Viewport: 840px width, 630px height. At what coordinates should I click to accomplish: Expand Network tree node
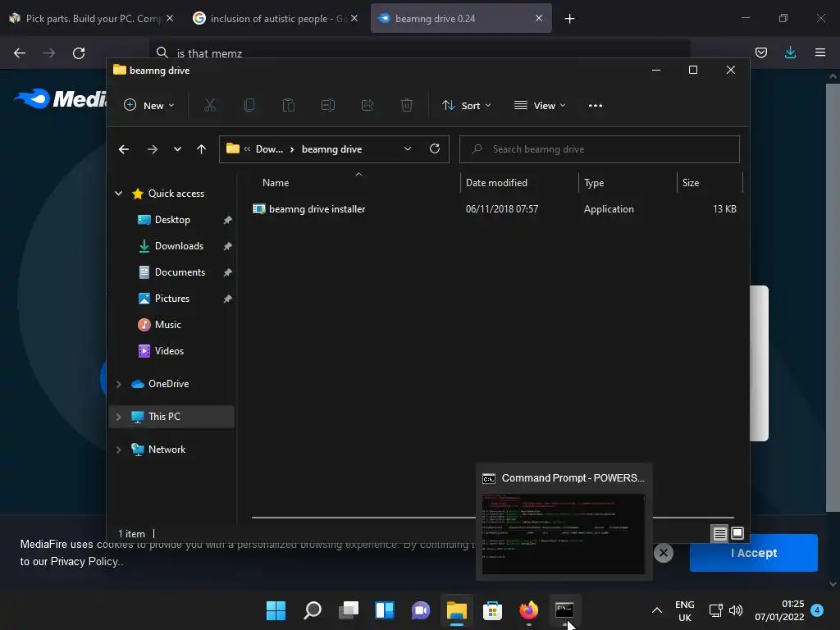pyautogui.click(x=118, y=450)
